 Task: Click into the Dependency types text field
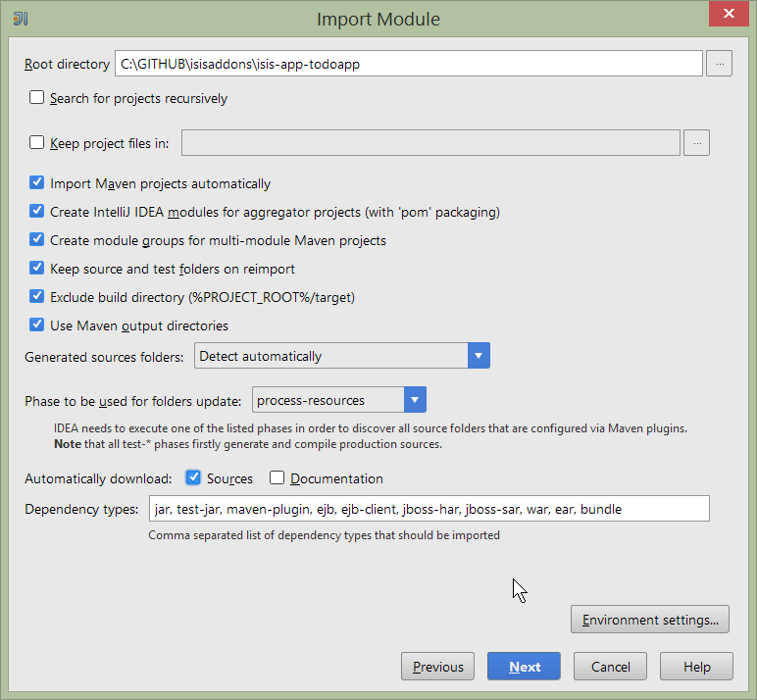(429, 509)
